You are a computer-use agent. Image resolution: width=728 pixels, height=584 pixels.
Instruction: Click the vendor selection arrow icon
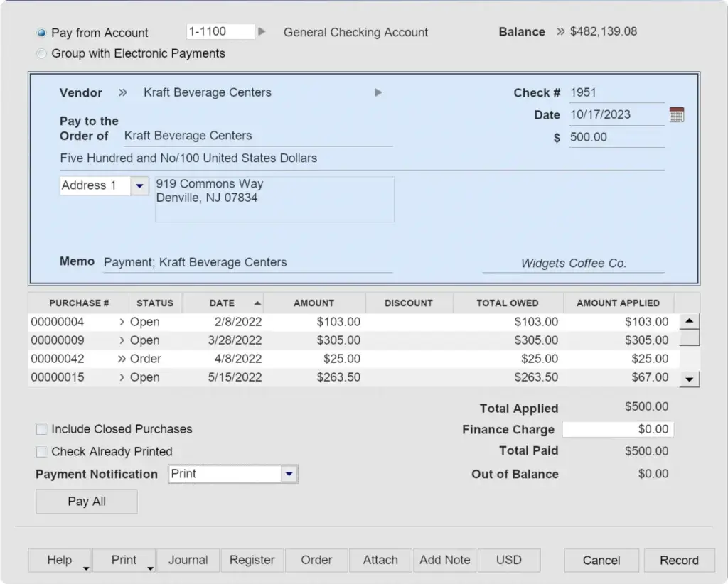378,92
